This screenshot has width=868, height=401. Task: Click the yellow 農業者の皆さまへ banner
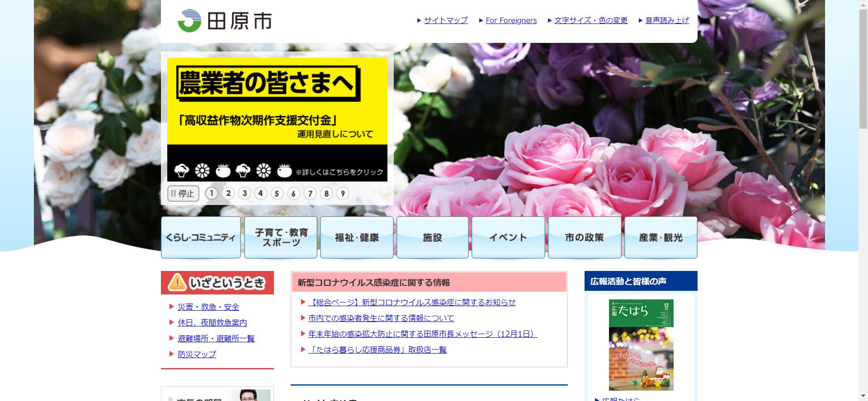pyautogui.click(x=277, y=120)
